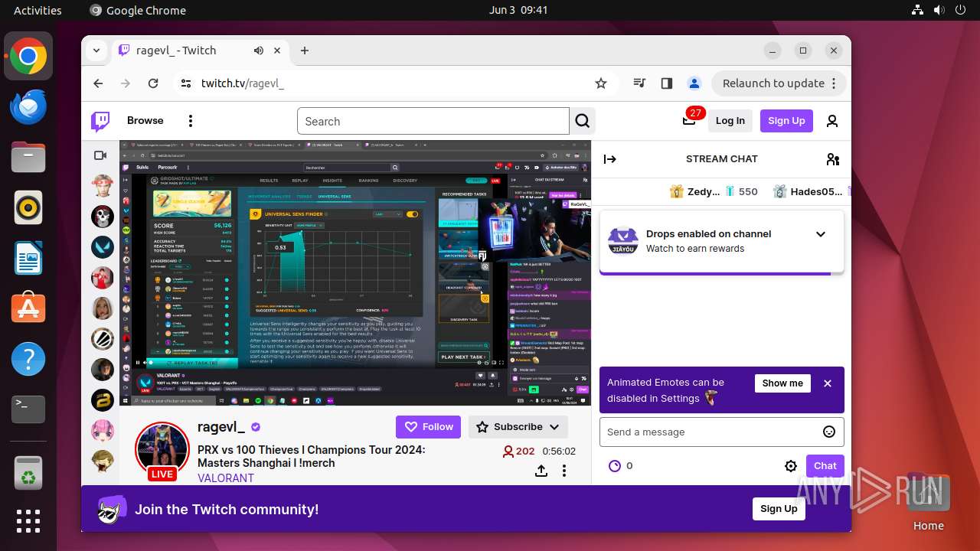Expand the Drops enabled on channel notice
This screenshot has height=551, width=980.
tap(821, 234)
